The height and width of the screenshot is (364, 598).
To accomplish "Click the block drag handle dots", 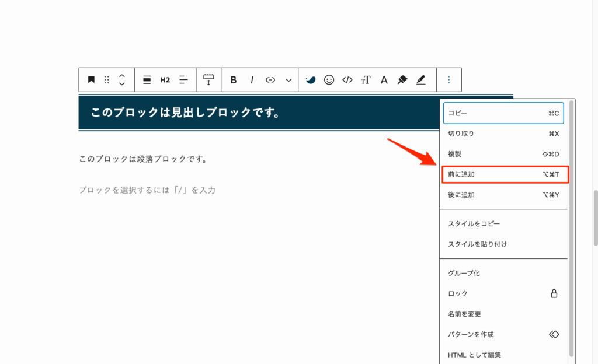I will tap(106, 79).
